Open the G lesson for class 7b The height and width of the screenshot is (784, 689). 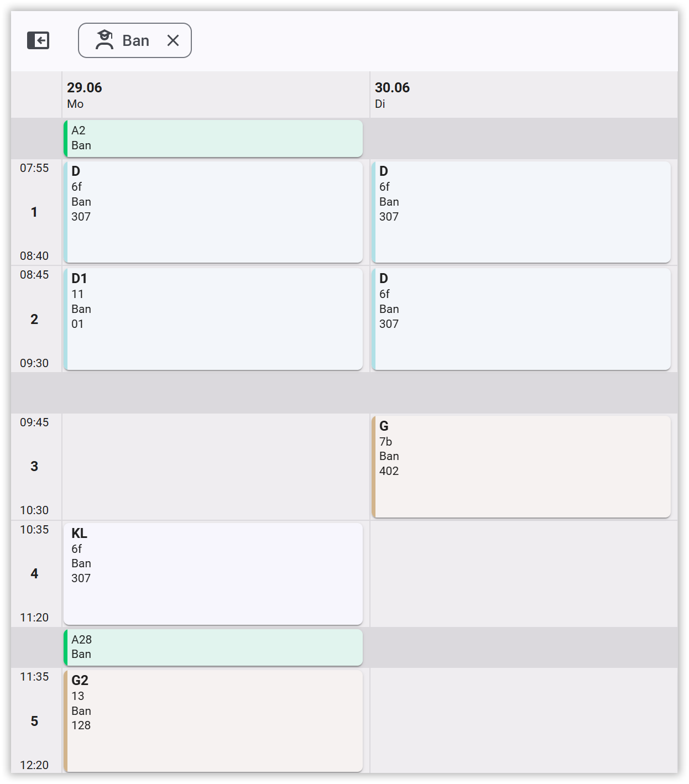(521, 467)
